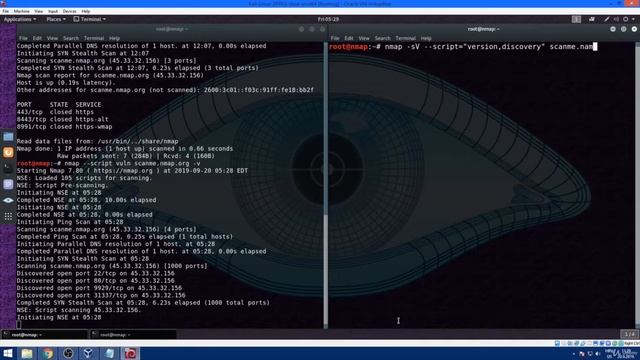Launch the orange Burp Suite dock icon
Screen dimensions: 640x360
click(x=8, y=152)
